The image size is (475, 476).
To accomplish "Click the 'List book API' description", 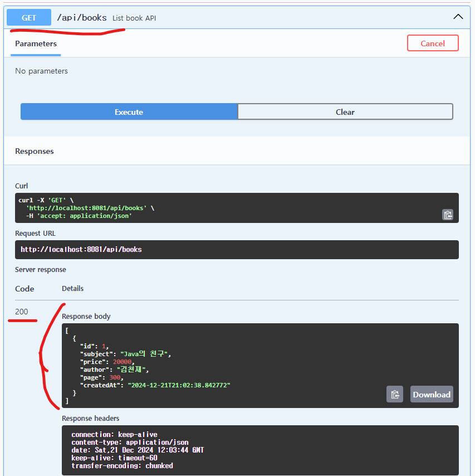I will coord(134,18).
